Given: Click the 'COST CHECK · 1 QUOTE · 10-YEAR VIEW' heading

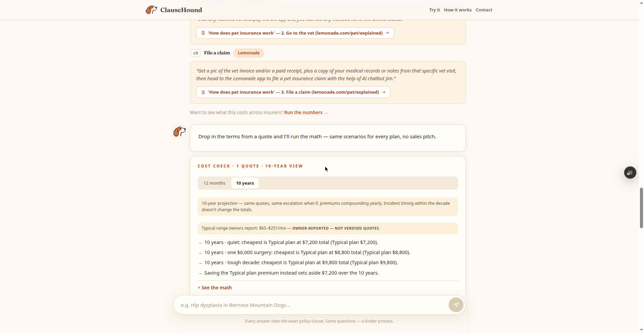Looking at the screenshot, I should 250,166.
